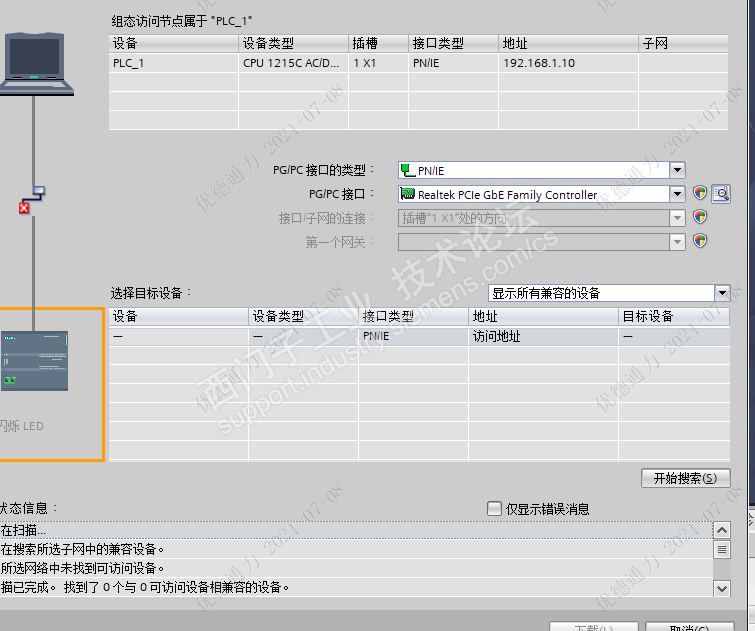Click the shield icon beside subnet connection

coord(700,217)
